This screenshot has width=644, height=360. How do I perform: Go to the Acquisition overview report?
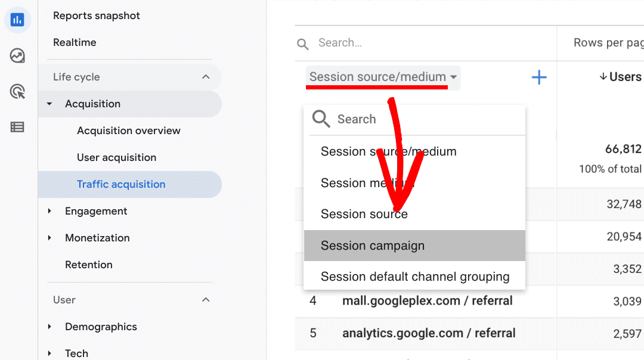(129, 131)
